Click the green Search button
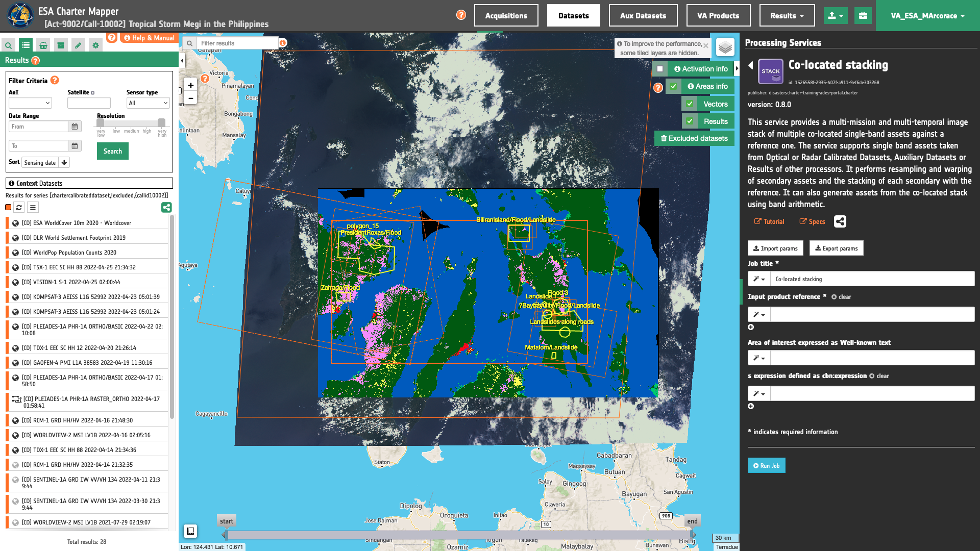 click(113, 151)
